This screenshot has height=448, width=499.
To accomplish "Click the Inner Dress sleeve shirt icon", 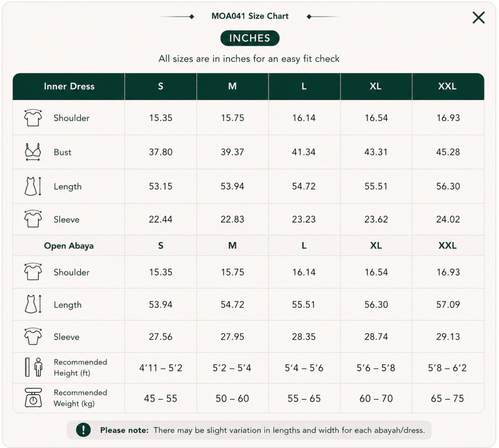I will point(33,219).
